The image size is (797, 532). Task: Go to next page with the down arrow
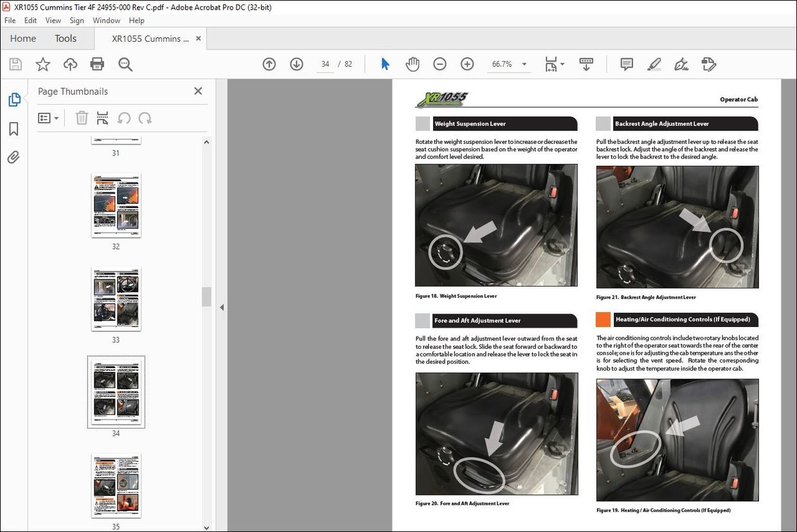tap(296, 64)
